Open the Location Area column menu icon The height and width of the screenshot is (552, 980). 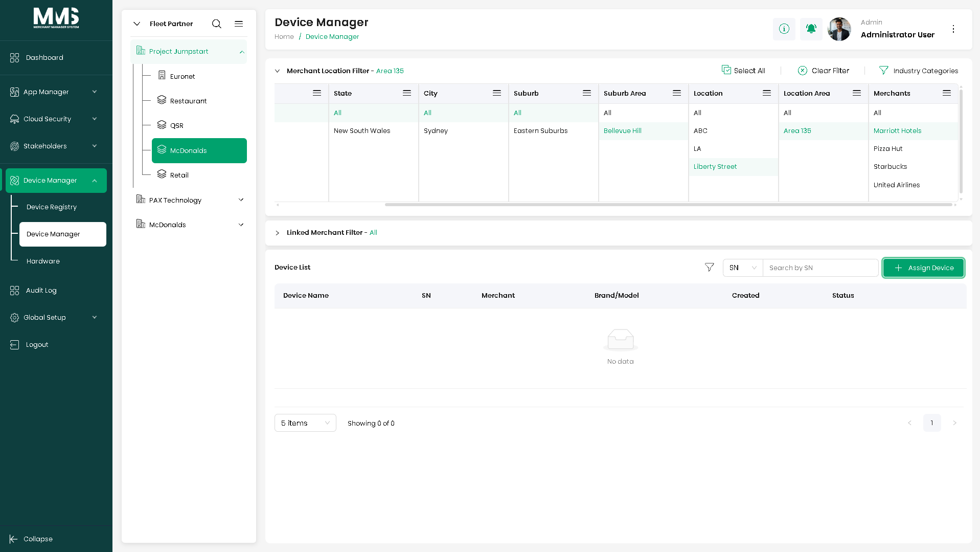coord(857,93)
